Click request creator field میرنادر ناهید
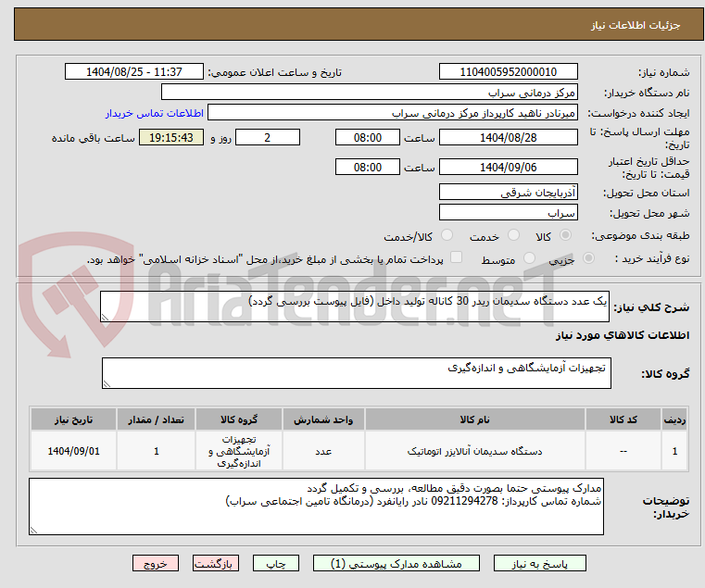The height and width of the screenshot is (588, 705). 393,113
